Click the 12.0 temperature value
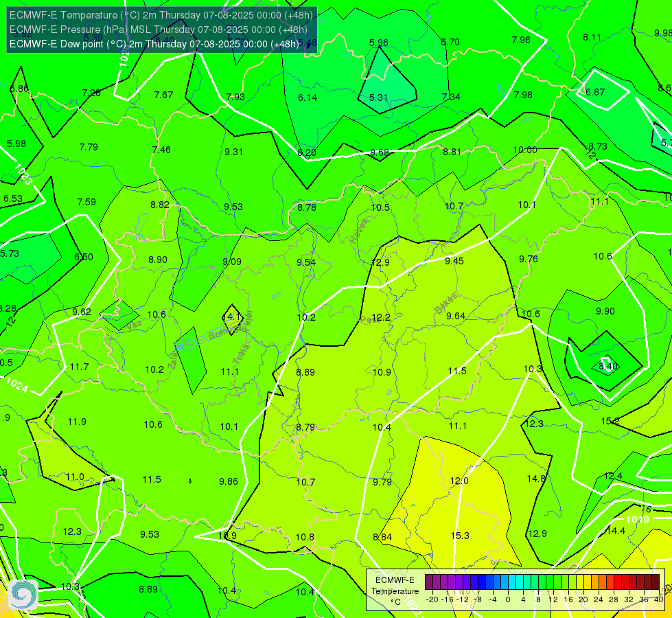The height and width of the screenshot is (618, 672). click(x=459, y=481)
